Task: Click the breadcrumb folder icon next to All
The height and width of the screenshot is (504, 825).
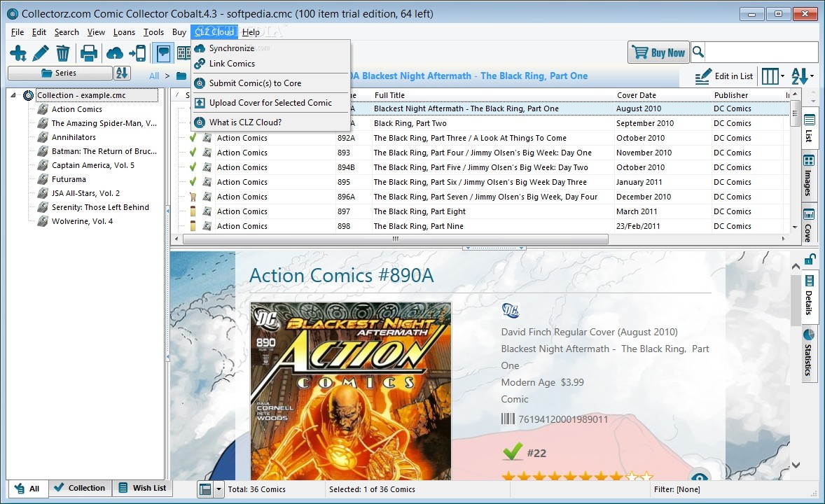Action: click(181, 76)
